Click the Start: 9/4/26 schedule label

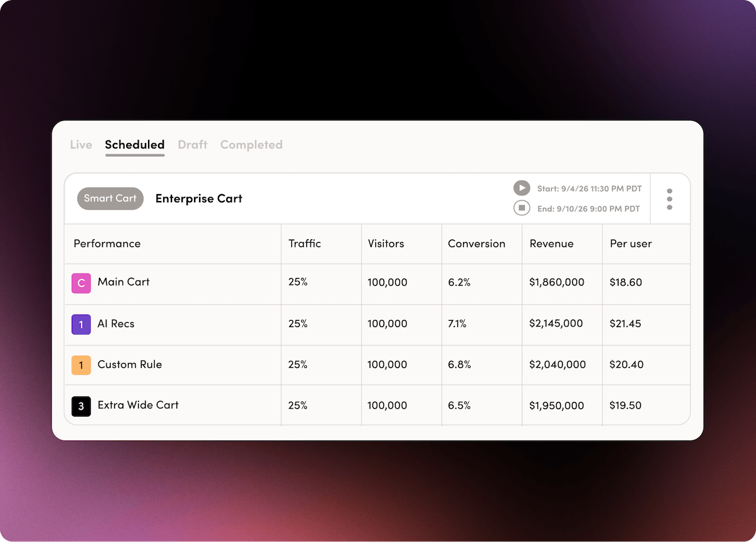(588, 188)
